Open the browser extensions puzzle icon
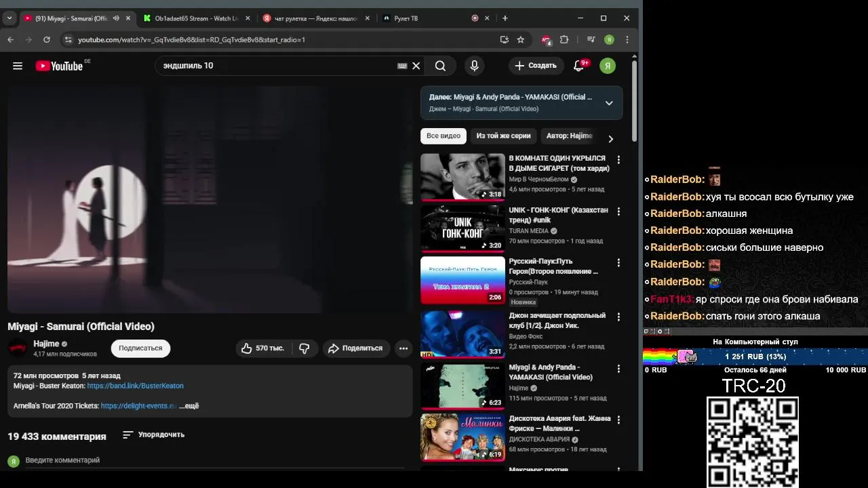This screenshot has height=488, width=868. [x=564, y=39]
